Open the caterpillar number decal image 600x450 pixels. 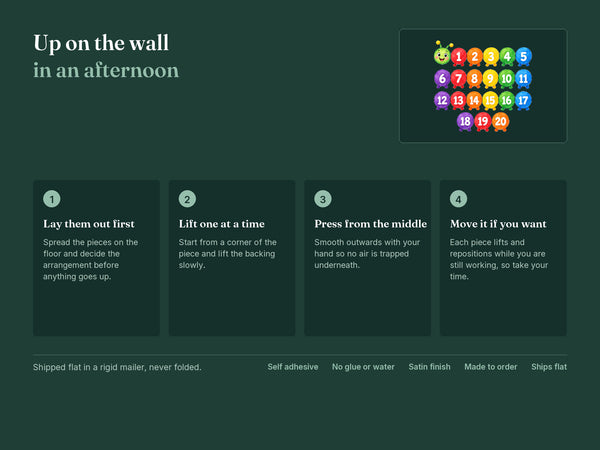coord(483,86)
